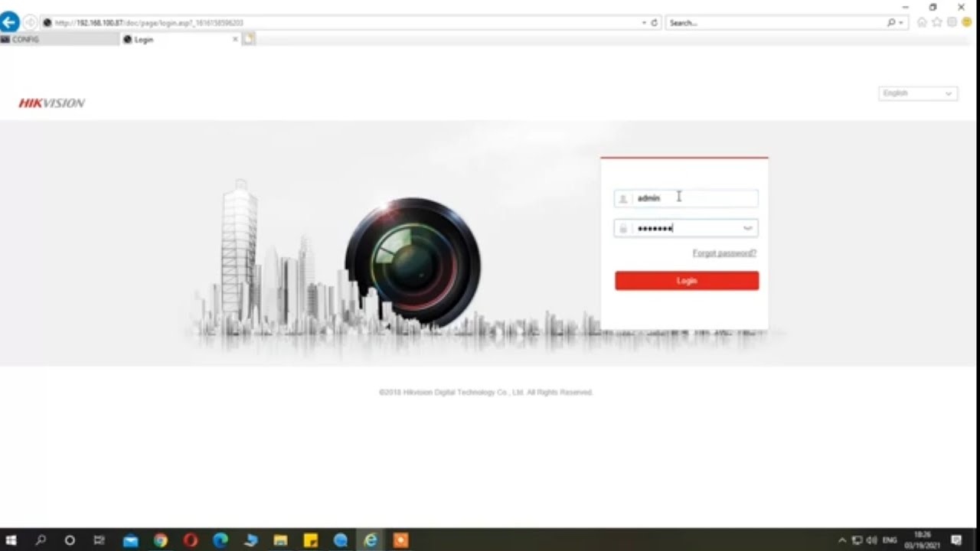
Task: Launch Opera browser from taskbar
Action: 191,540
